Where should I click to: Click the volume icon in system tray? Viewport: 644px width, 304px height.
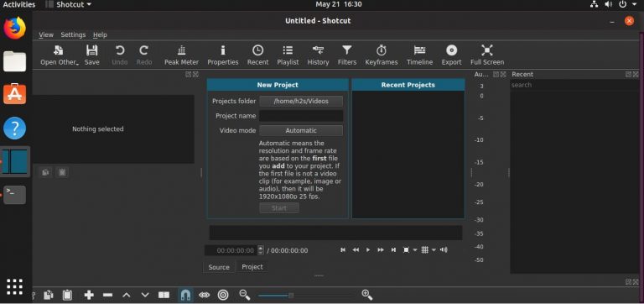609,4
